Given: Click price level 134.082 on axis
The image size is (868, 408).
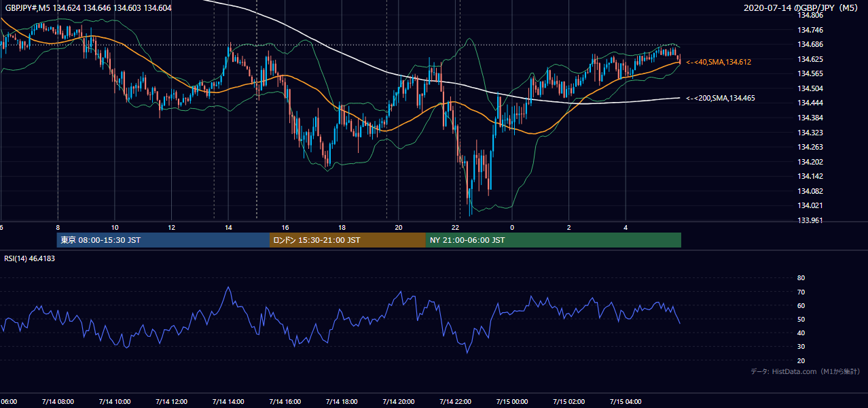Looking at the screenshot, I should (810, 191).
